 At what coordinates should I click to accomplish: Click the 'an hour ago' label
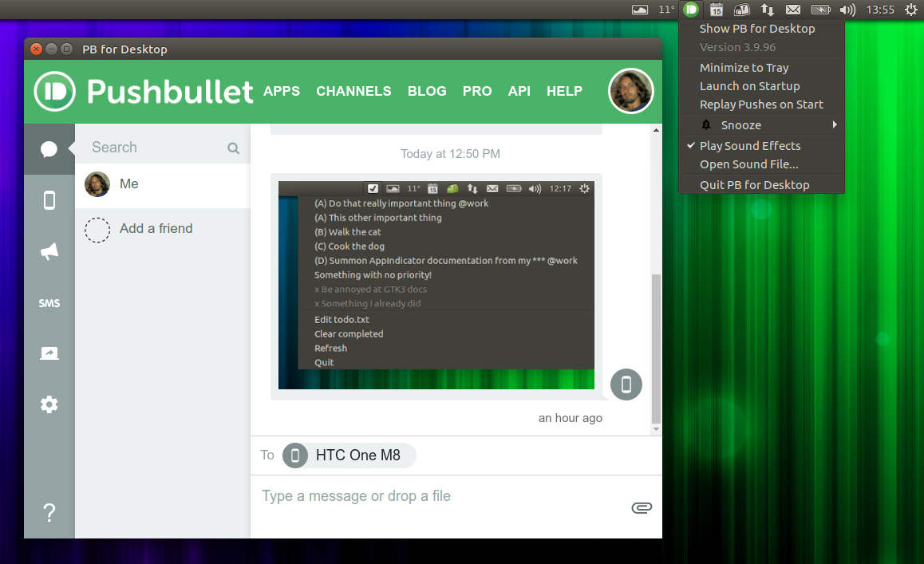pyautogui.click(x=571, y=418)
